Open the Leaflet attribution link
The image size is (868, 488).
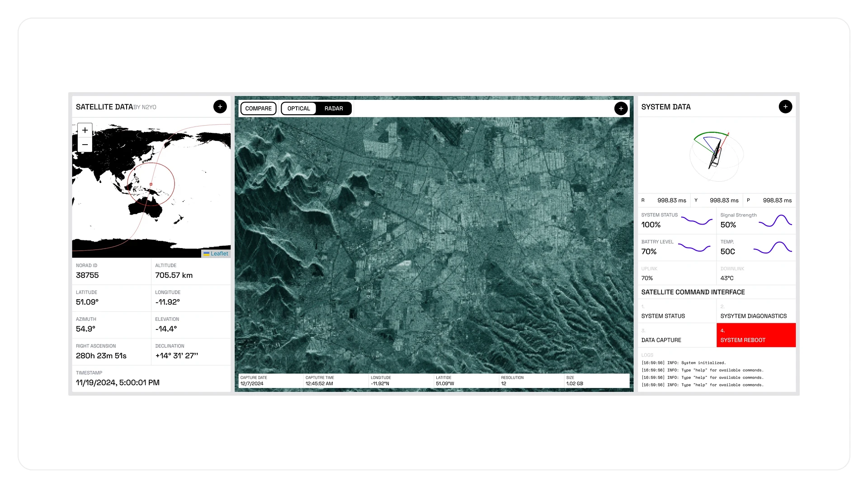tap(219, 253)
